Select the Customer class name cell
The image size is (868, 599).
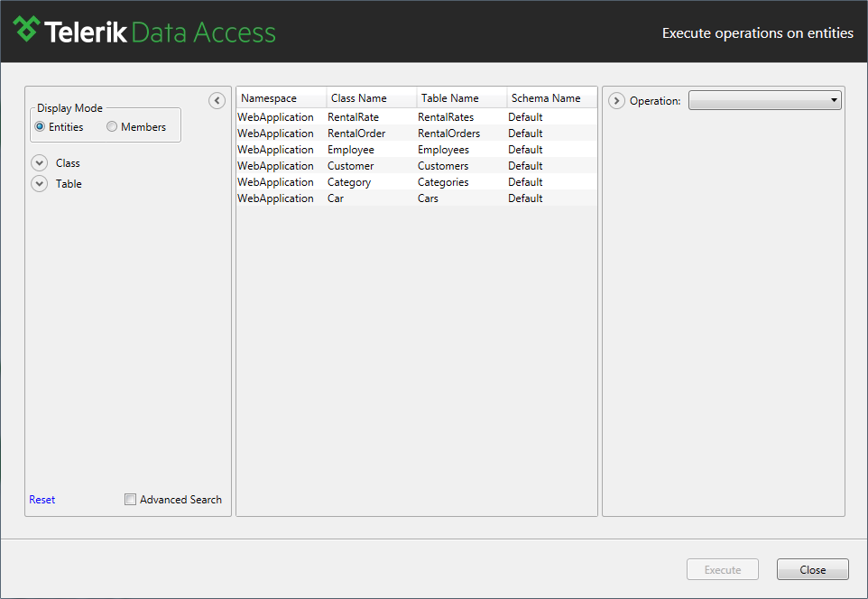pyautogui.click(x=350, y=165)
